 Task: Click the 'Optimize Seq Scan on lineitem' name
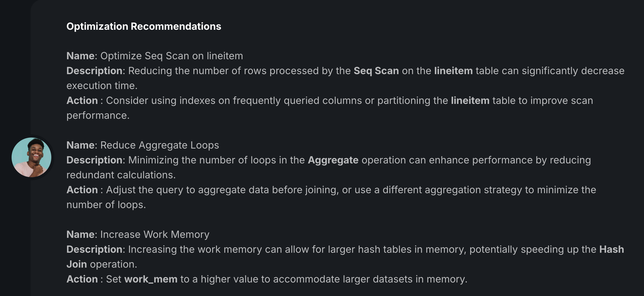[x=172, y=56]
